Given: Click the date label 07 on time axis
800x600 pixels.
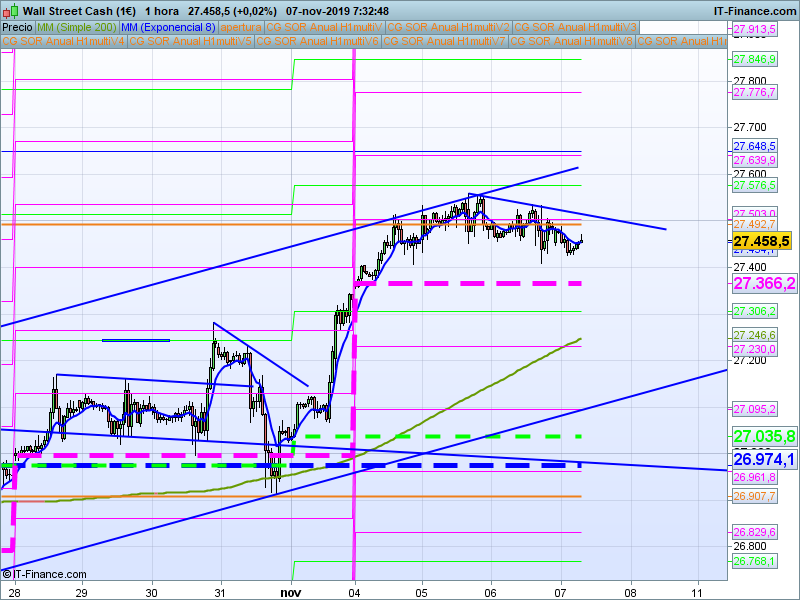Looking at the screenshot, I should point(560,593).
